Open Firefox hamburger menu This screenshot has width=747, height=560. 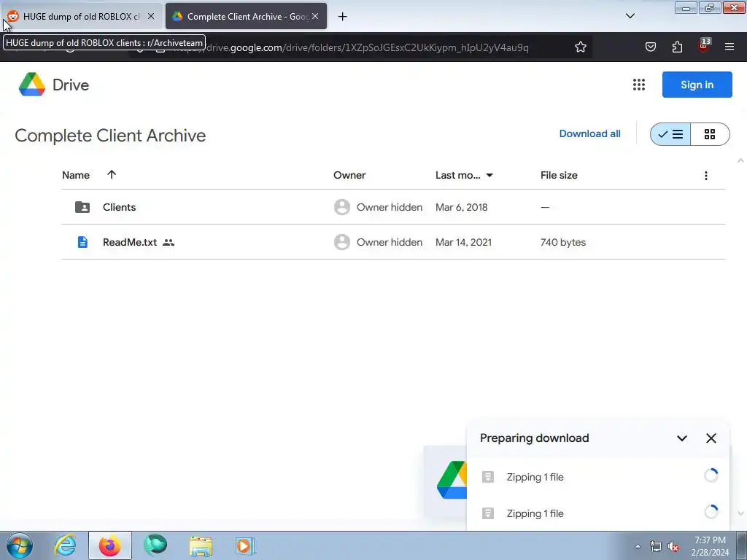[729, 47]
